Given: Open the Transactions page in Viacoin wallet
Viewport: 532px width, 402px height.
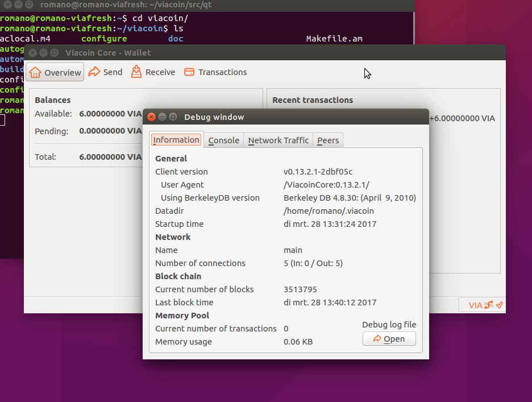Looking at the screenshot, I should [215, 72].
